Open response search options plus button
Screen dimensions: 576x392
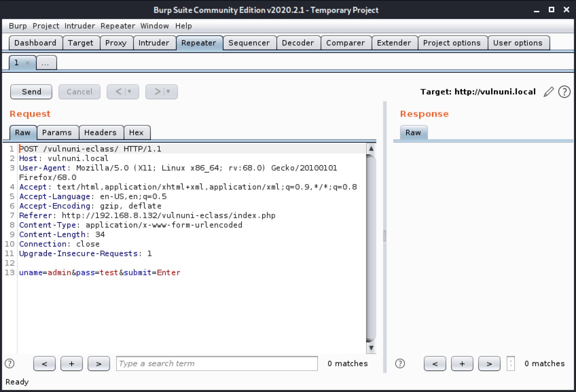pos(462,363)
